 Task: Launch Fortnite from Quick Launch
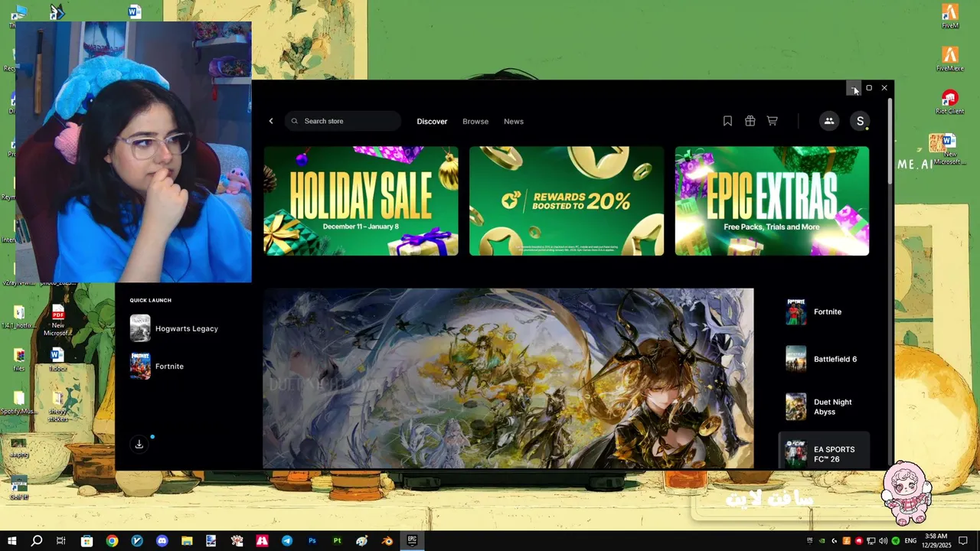pos(157,366)
